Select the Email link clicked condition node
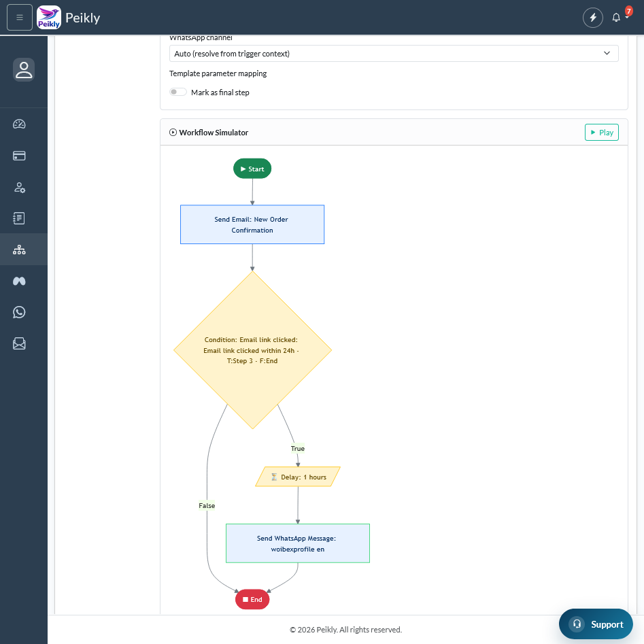The image size is (644, 644). click(x=252, y=350)
